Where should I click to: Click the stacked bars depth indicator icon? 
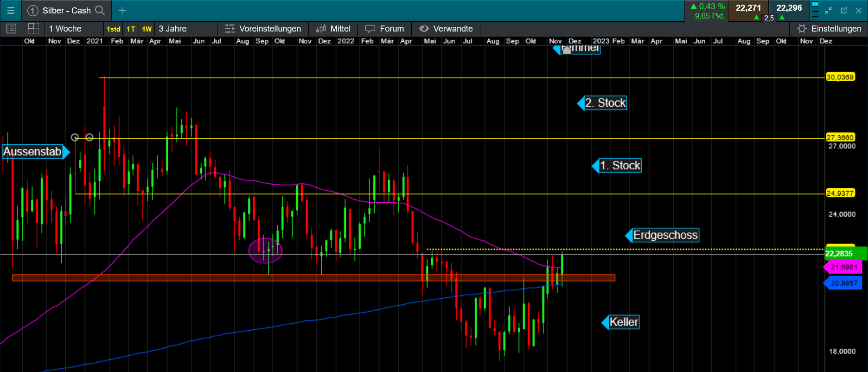pos(815,10)
